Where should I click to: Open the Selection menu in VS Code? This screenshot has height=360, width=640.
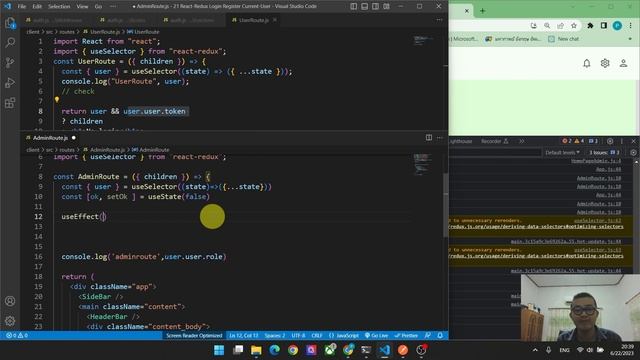coord(59,7)
